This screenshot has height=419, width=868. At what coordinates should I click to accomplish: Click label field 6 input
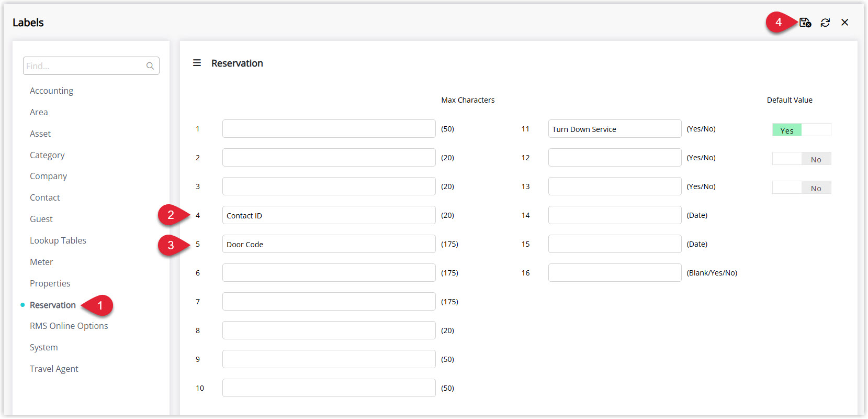[329, 273]
